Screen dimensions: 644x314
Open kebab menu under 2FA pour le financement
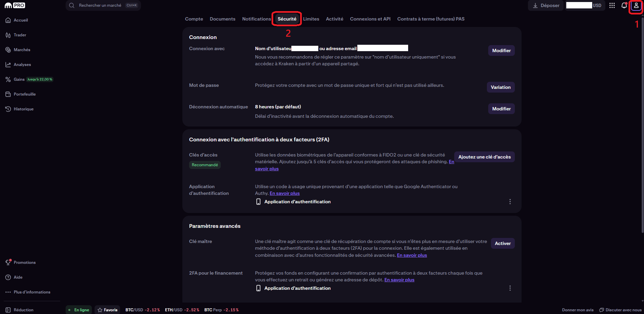510,288
